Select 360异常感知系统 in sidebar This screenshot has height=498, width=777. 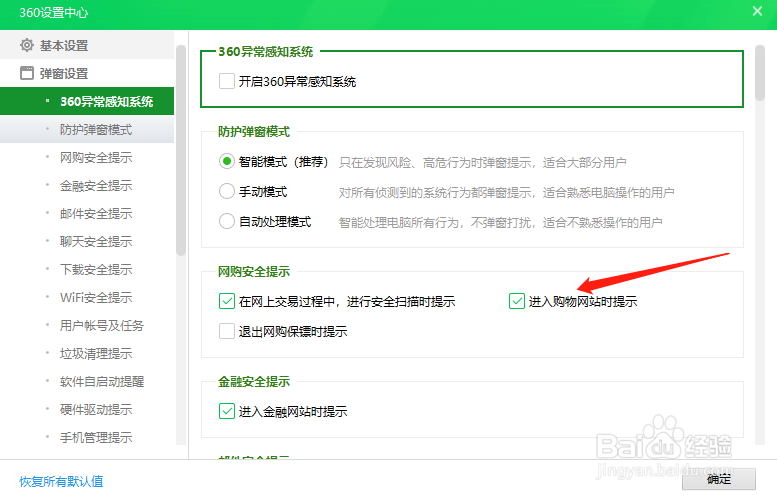pyautogui.click(x=87, y=101)
